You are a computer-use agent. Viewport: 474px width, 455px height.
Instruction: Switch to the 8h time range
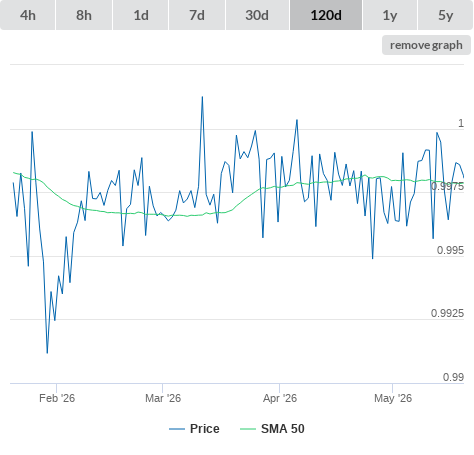(84, 15)
